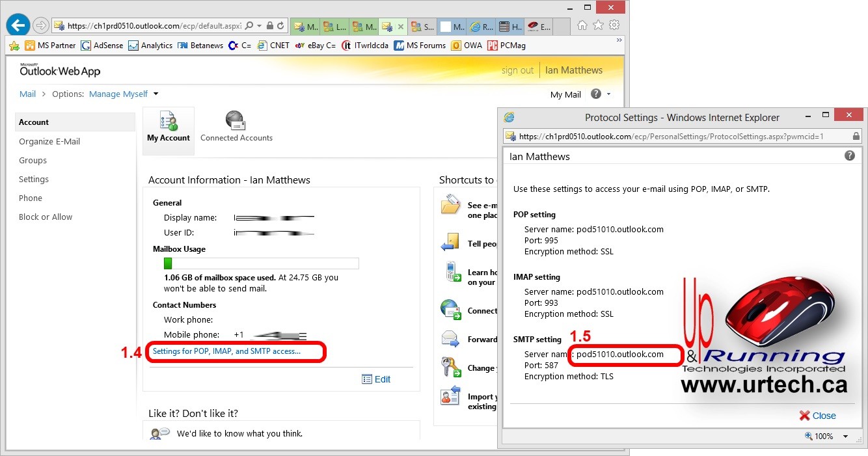Click the sign out link
Viewport: 868px width, 456px height.
tap(517, 70)
